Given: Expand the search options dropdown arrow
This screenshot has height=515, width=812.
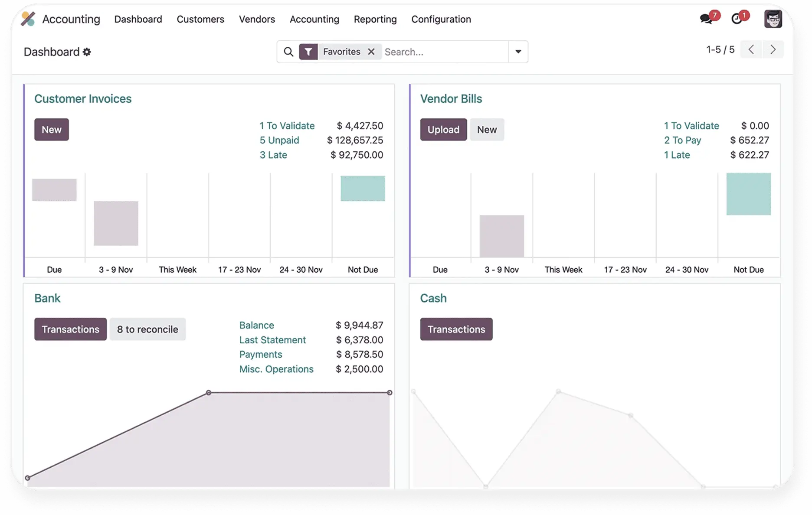Looking at the screenshot, I should coord(518,52).
